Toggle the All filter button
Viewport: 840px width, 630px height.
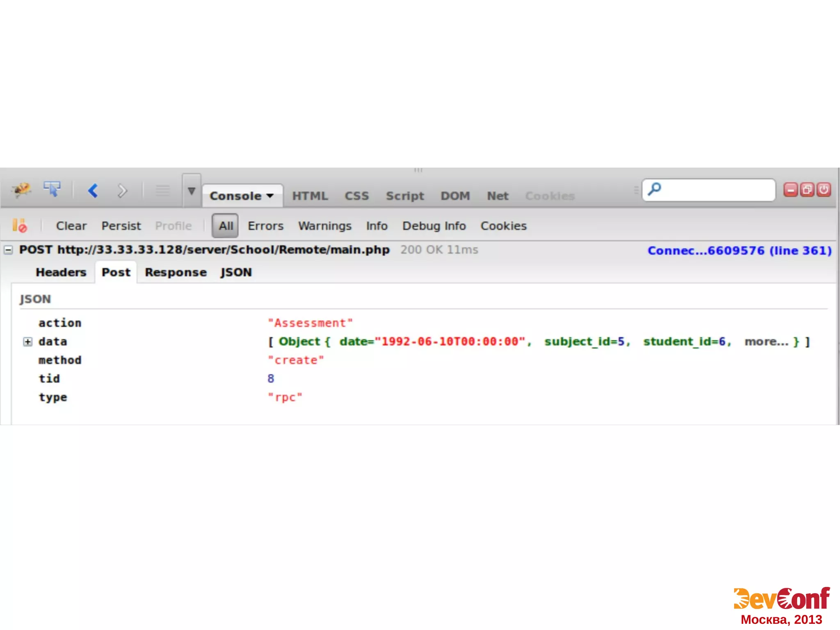click(x=225, y=226)
